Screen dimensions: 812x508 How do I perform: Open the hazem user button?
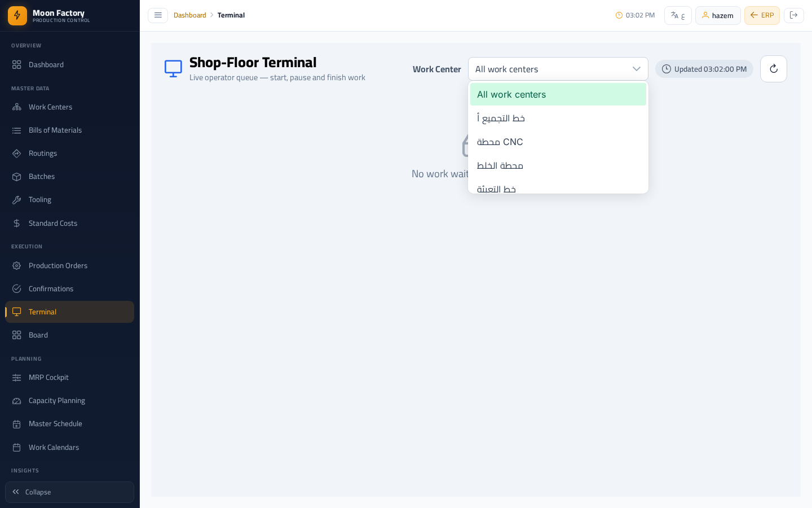pos(718,15)
